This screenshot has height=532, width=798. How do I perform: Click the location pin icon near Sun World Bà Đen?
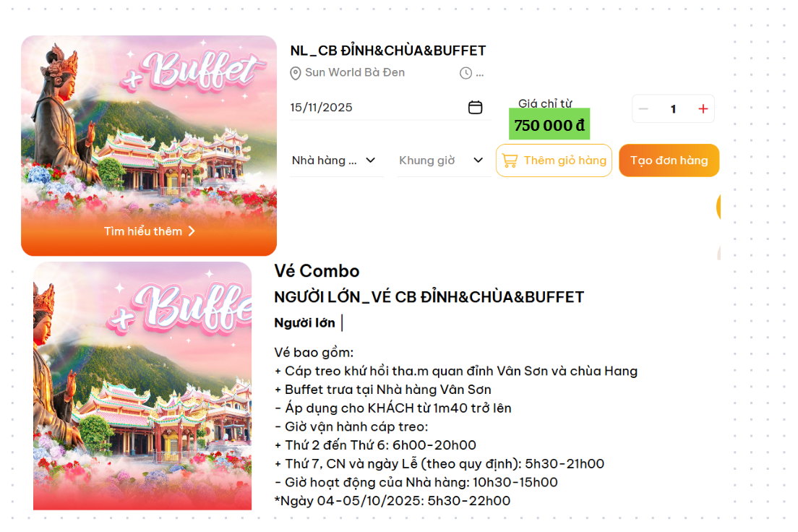point(295,73)
